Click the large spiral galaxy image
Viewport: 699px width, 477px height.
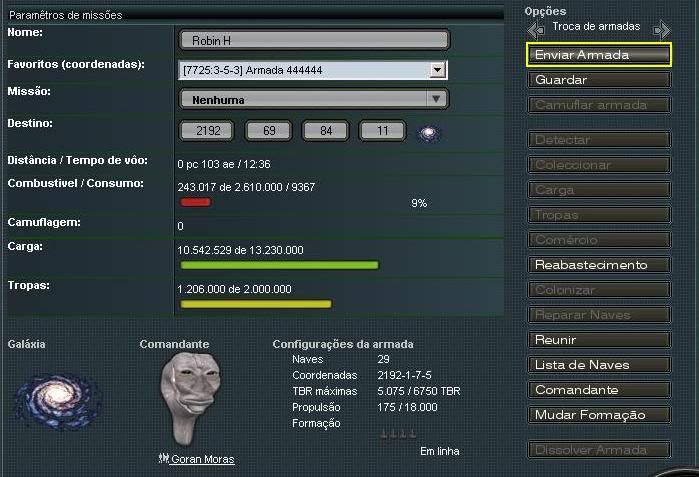click(x=57, y=397)
